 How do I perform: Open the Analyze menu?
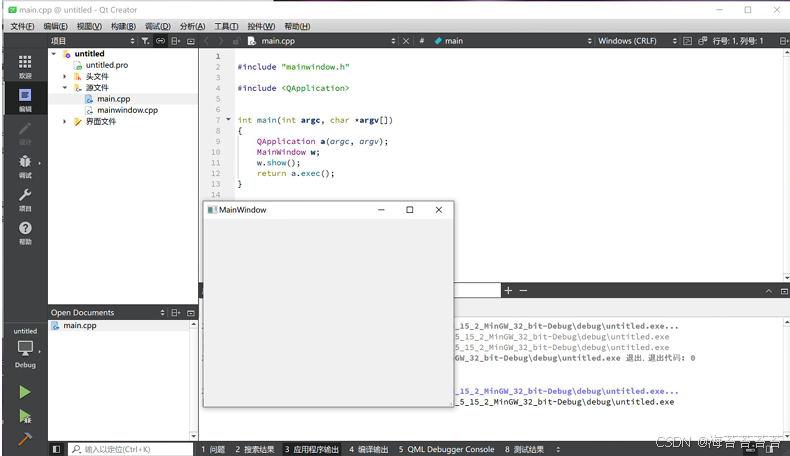pos(192,26)
